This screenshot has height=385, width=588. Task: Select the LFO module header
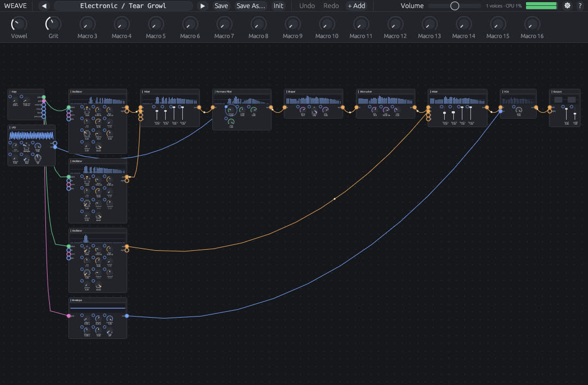tap(32, 127)
